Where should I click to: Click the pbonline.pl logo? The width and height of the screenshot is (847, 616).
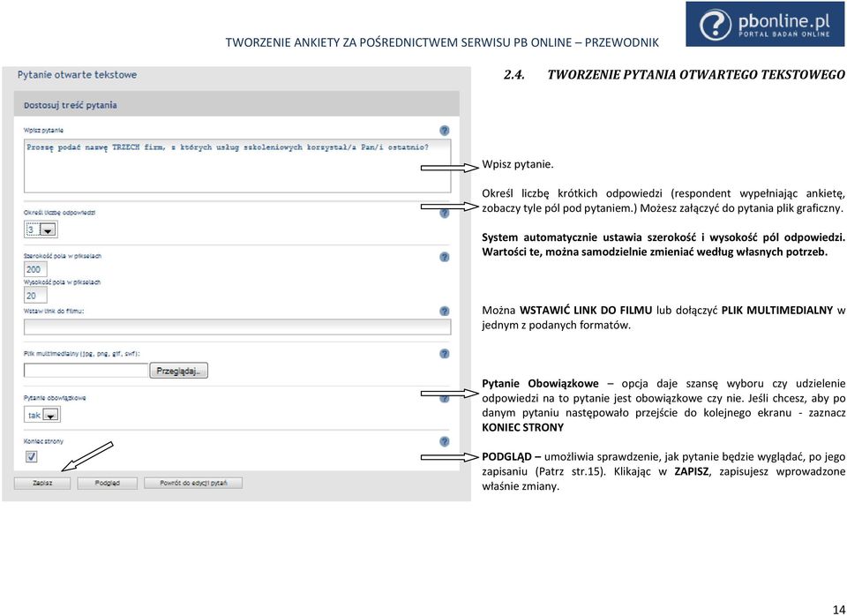point(766,24)
